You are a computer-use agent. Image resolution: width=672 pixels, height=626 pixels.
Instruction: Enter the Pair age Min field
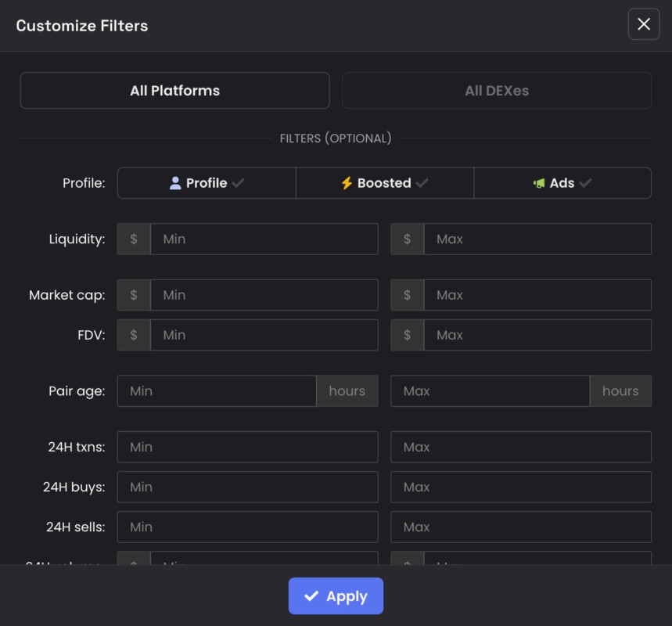point(217,390)
